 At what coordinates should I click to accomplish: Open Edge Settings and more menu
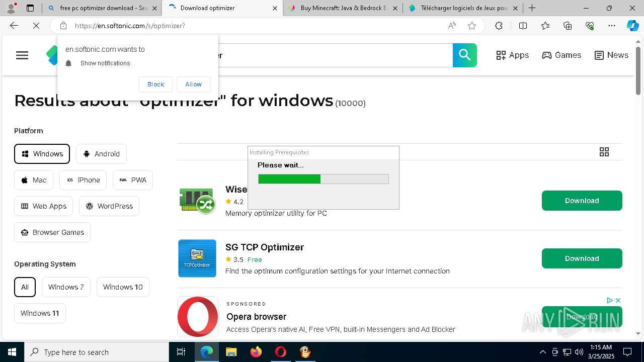[612, 26]
